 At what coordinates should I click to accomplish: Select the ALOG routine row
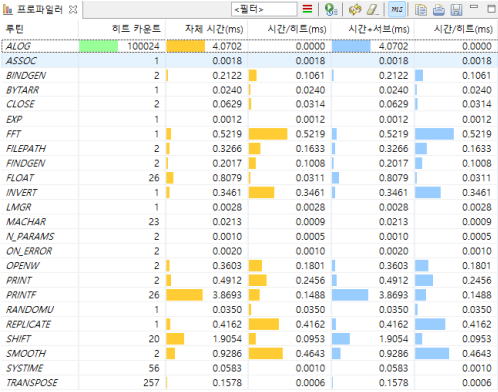(x=249, y=46)
